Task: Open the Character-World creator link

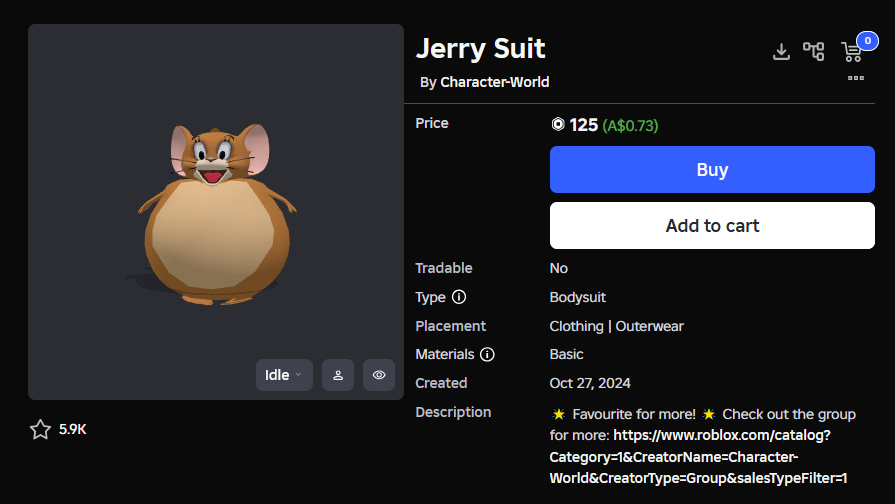Action: point(494,82)
